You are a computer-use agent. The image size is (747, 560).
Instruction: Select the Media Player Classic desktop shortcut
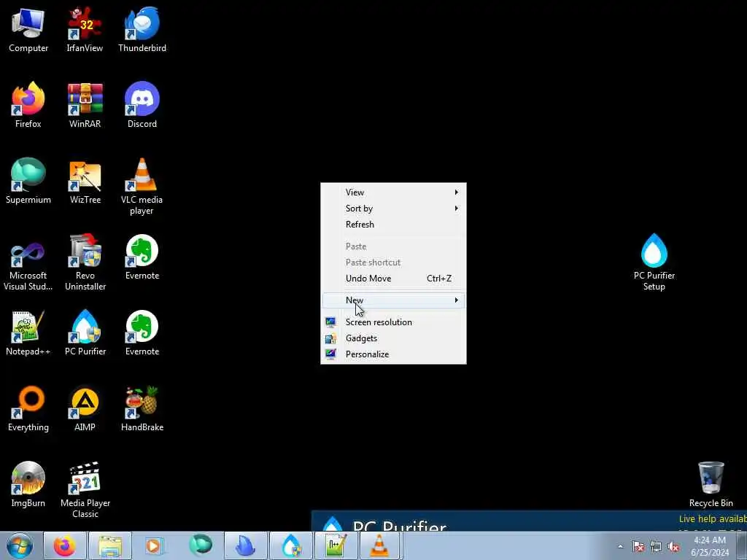(85, 490)
